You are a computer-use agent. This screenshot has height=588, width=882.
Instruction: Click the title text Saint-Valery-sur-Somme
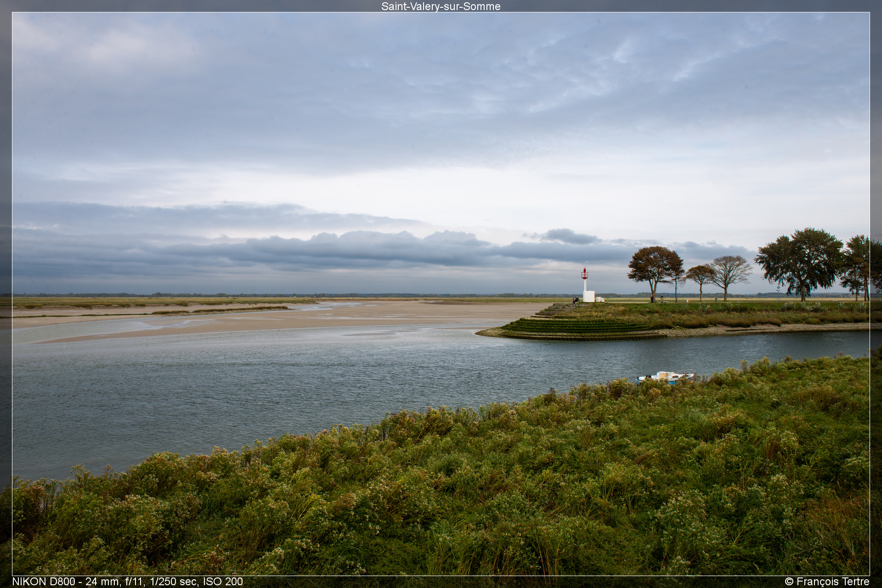441,6
